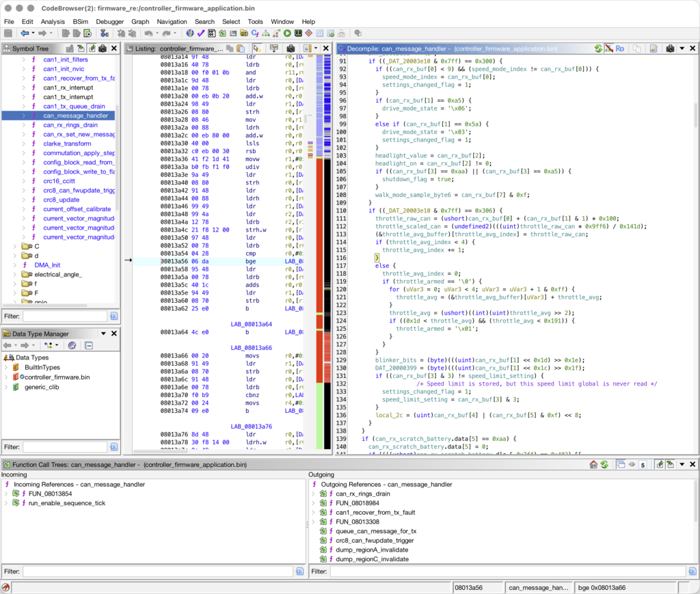Screen dimensions: 700x594
Task: Click the Symbol Tree filter input field
Action: click(x=65, y=316)
